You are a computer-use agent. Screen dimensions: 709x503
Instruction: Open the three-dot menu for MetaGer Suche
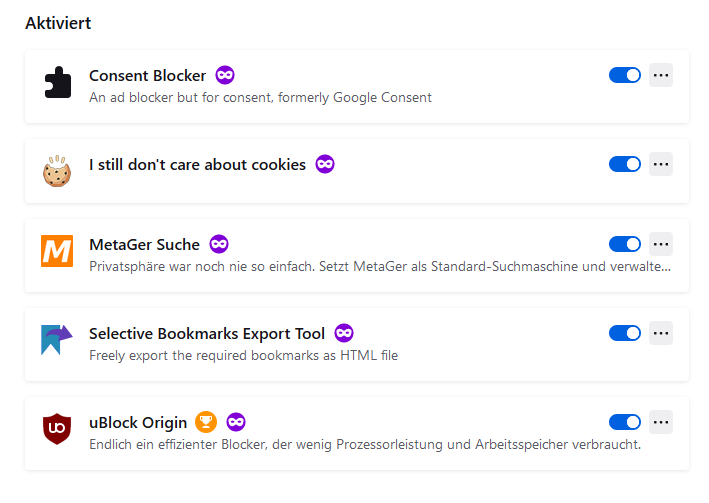point(661,244)
